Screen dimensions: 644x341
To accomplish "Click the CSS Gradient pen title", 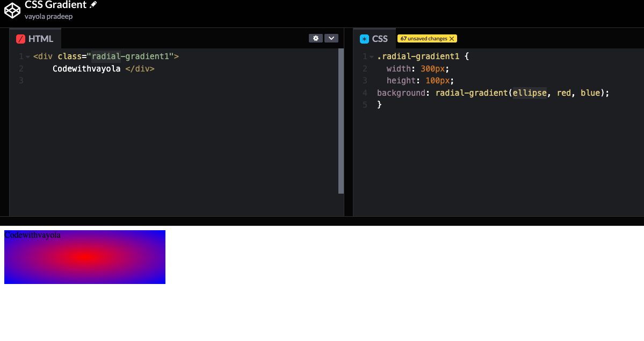I will point(55,4).
